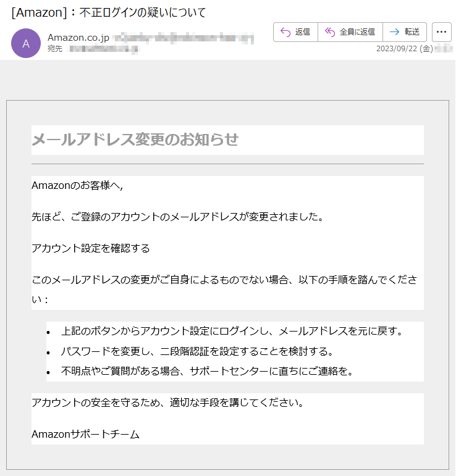Screen dimensions: 456x476
Task: Click the heading メールアドレス変更のお知らせ
Action: pos(135,140)
